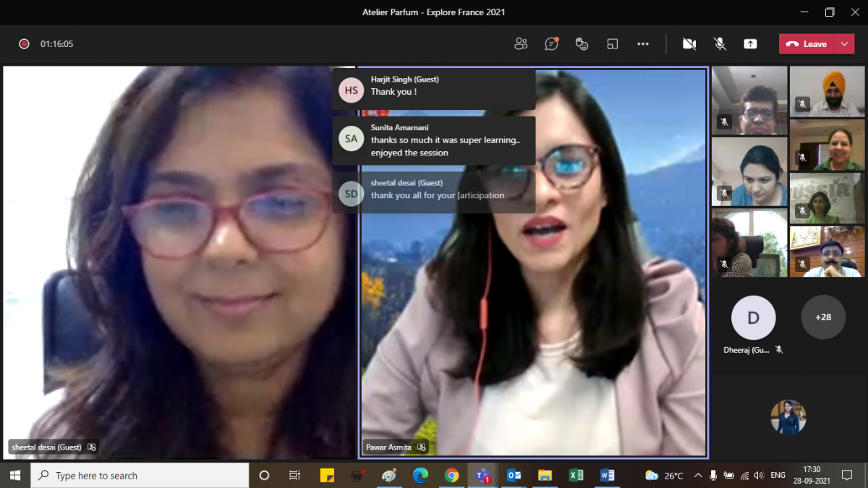The width and height of the screenshot is (868, 488).
Task: Open Excel from the taskbar
Action: point(576,475)
